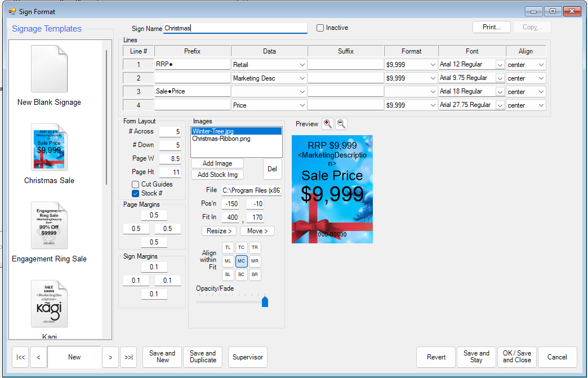588x378 pixels.
Task: Click Save and Close
Action: [x=516, y=357]
